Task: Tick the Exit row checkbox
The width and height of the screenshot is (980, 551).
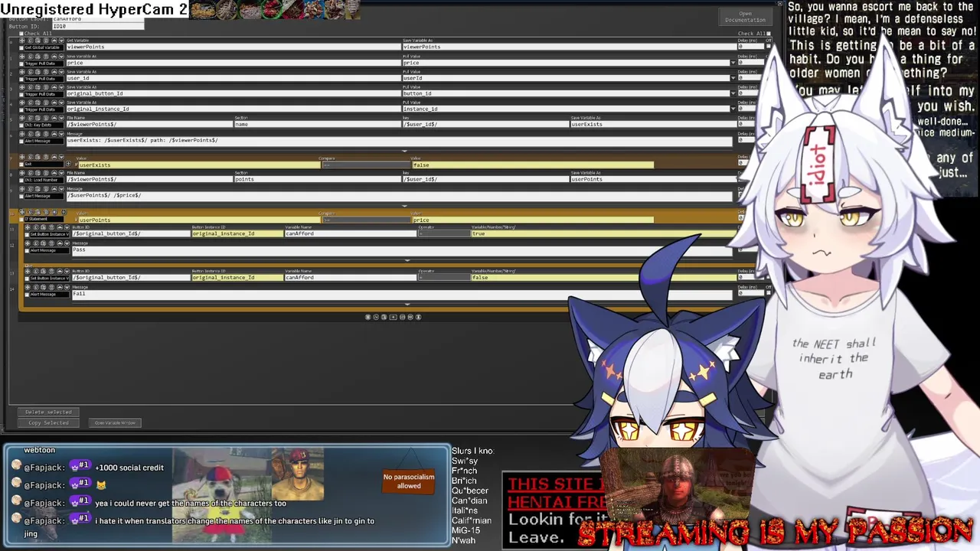Action: [21, 164]
